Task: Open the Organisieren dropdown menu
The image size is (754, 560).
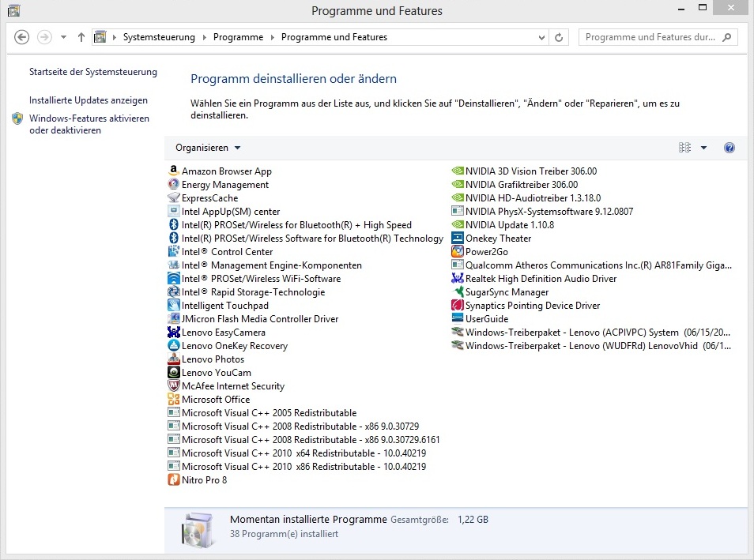Action: 208,148
